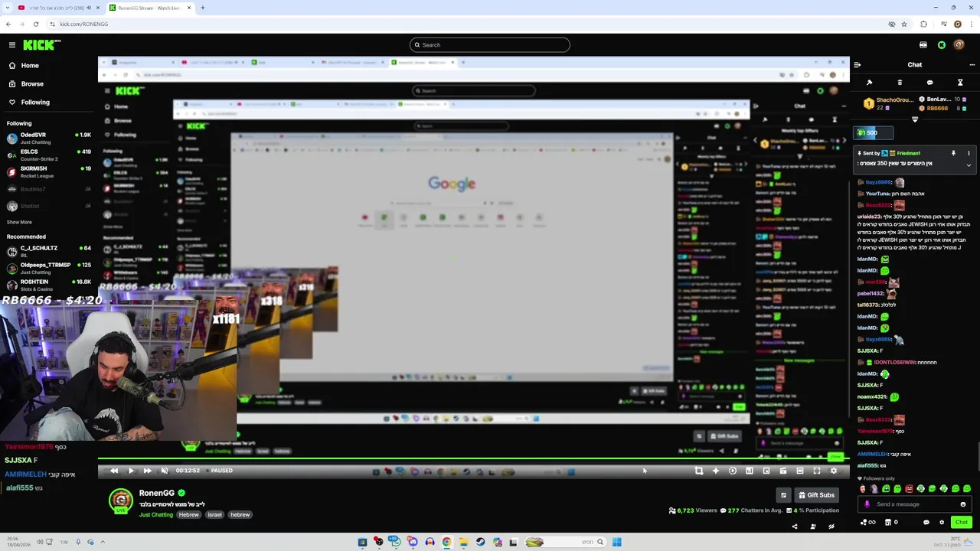Click the crop/clip icon in player bar
Image resolution: width=980 pixels, height=551 pixels.
699,471
